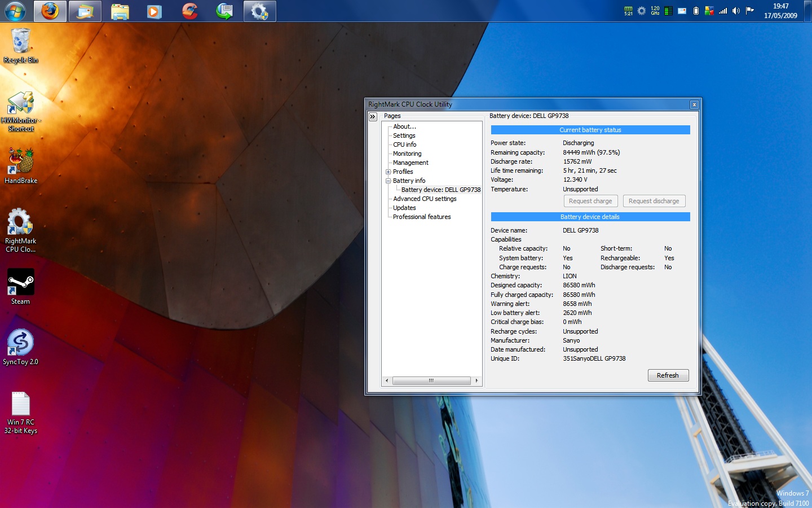Click the 1.20 GHz tray indicator
The image size is (812, 508).
pos(655,11)
